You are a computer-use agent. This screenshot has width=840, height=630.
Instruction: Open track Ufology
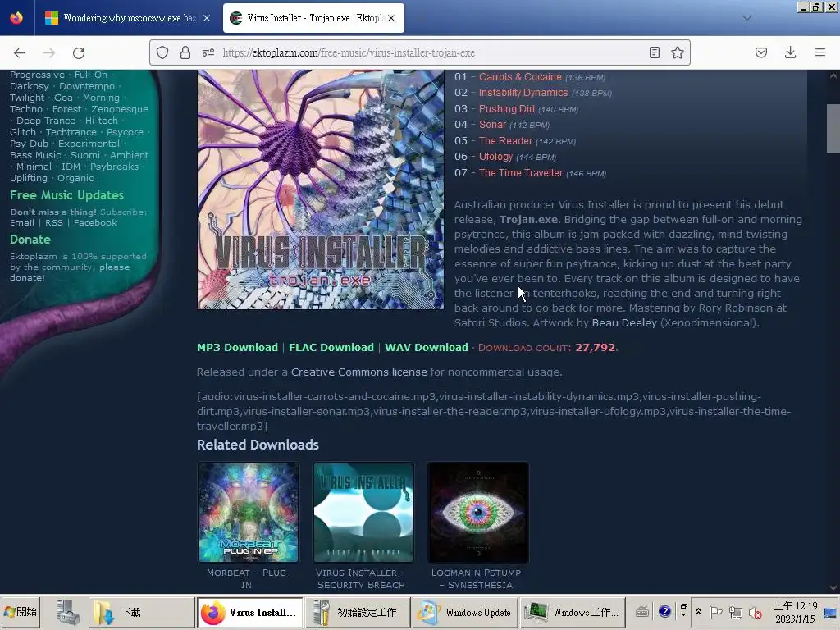click(x=495, y=157)
